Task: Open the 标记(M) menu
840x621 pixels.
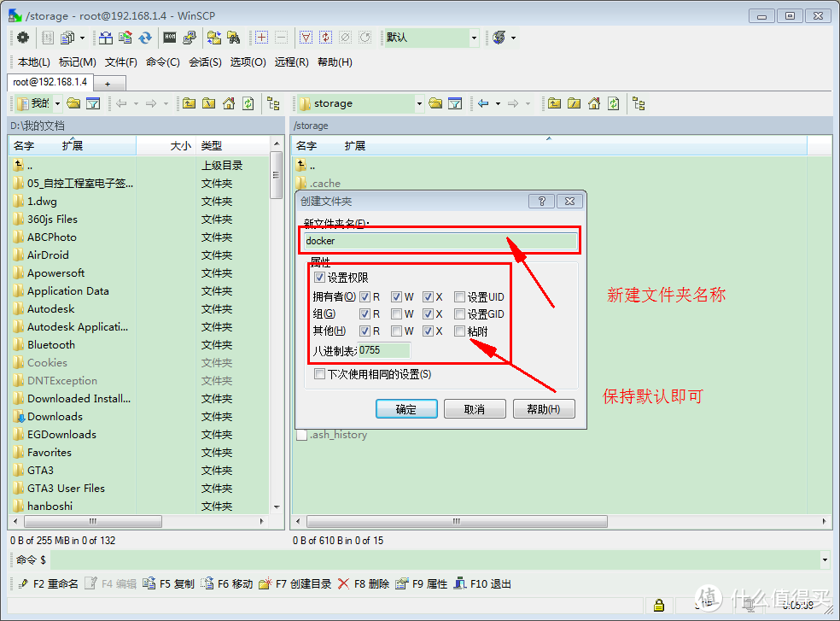Action: [77, 62]
